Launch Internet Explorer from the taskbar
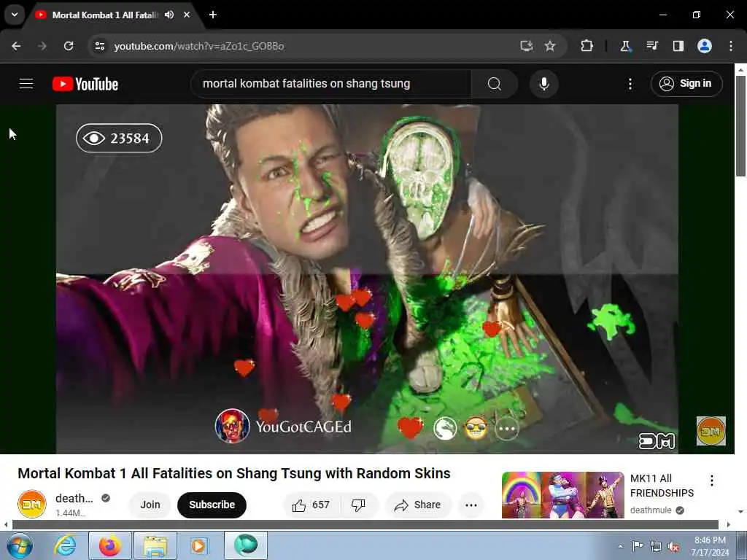This screenshot has width=747, height=560. (65, 545)
